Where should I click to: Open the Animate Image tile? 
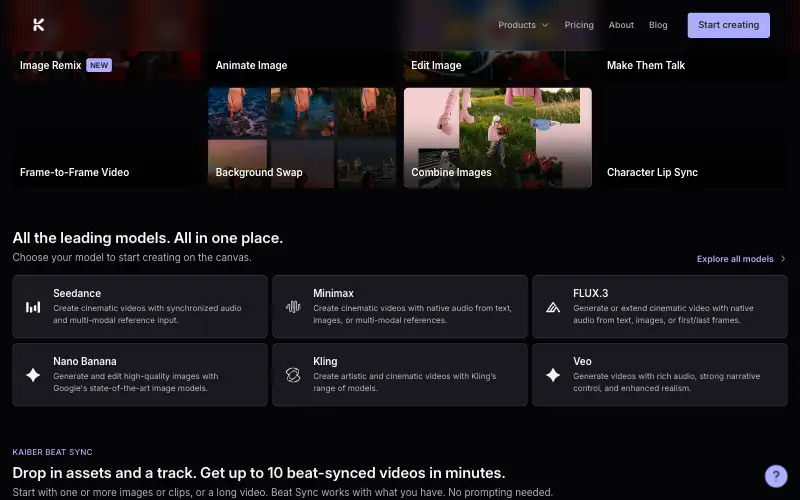coord(302,65)
